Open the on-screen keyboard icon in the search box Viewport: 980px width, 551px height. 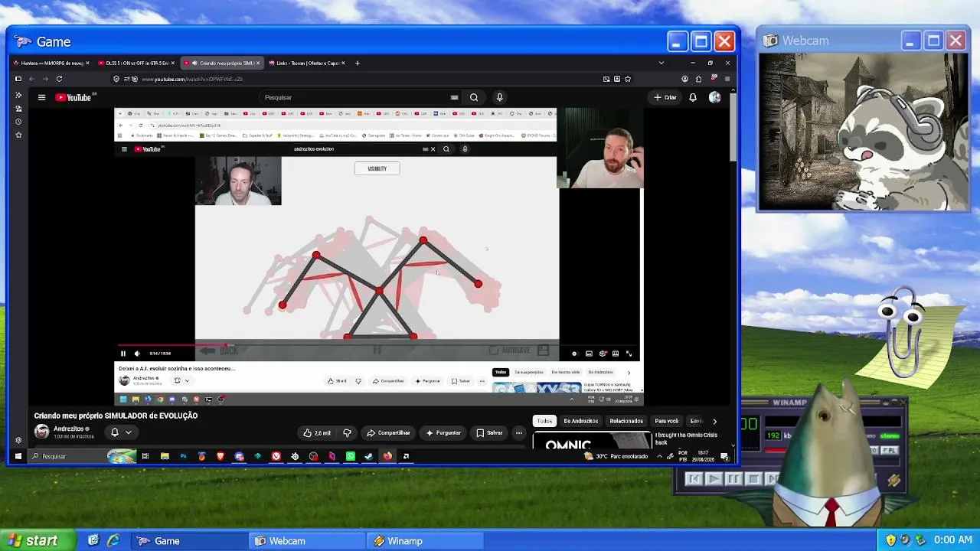pos(454,97)
